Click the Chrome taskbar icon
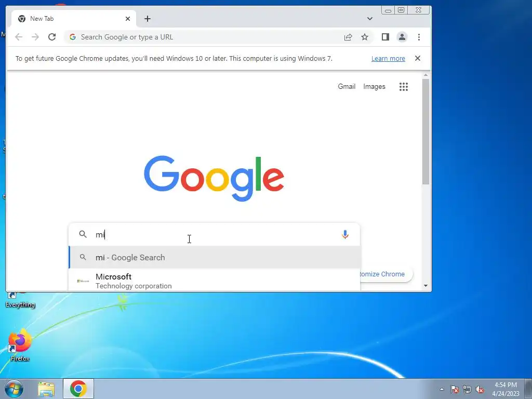The image size is (532, 399). (78, 389)
